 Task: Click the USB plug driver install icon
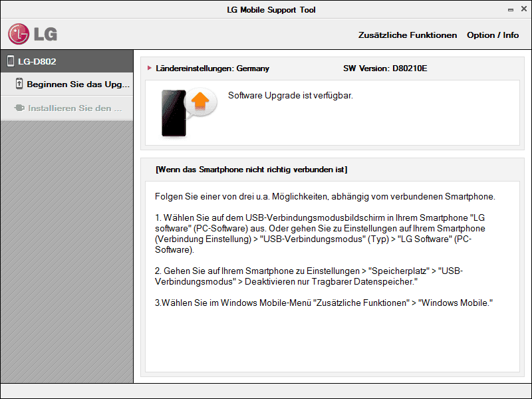[x=19, y=108]
